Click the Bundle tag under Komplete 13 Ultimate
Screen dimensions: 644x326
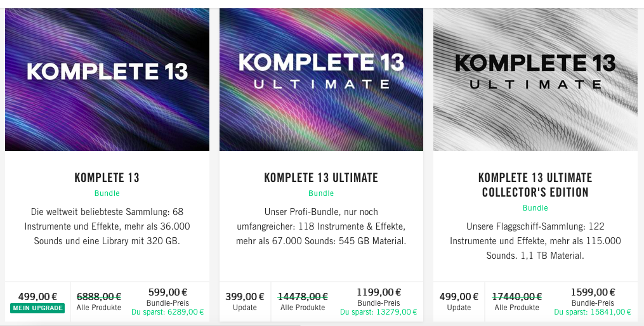[x=321, y=193]
